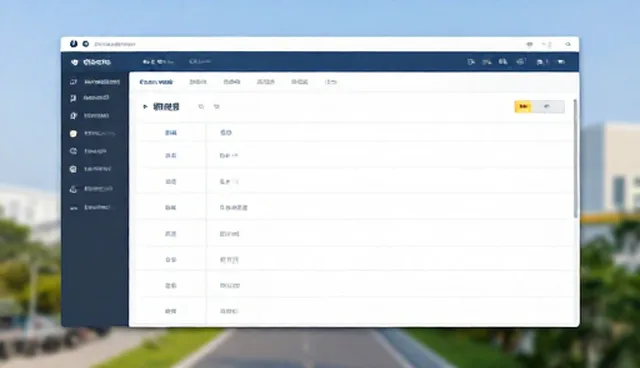Click the bold section heading text
640x368 pixels.
click(166, 107)
